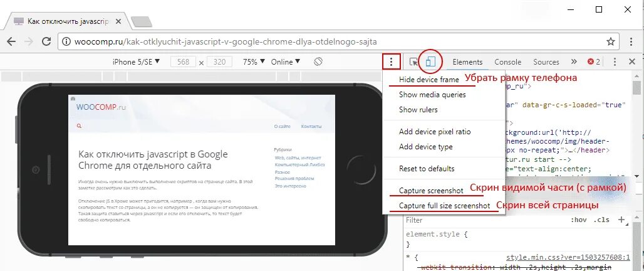Switch to the Elements tab
644x271 pixels.
[x=467, y=62]
